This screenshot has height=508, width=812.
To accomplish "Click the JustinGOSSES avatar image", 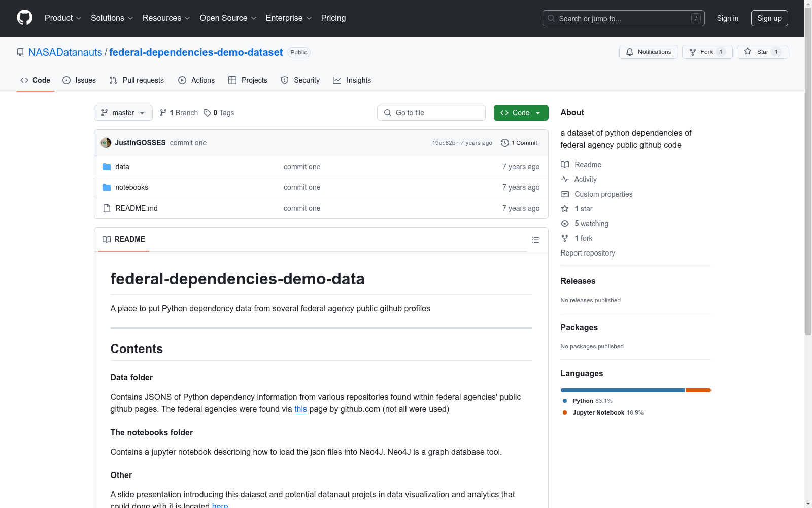I will (x=106, y=143).
